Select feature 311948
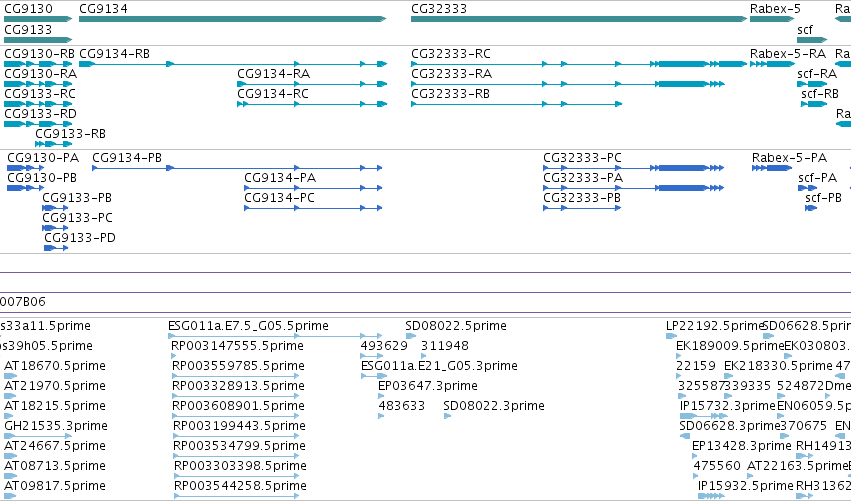851x501 pixels. point(444,346)
